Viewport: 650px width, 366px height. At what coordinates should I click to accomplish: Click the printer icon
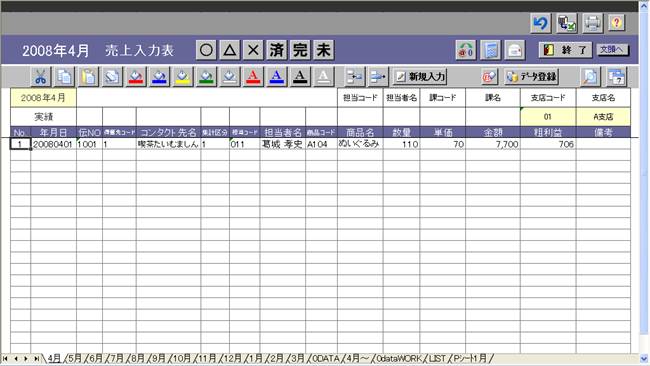592,23
